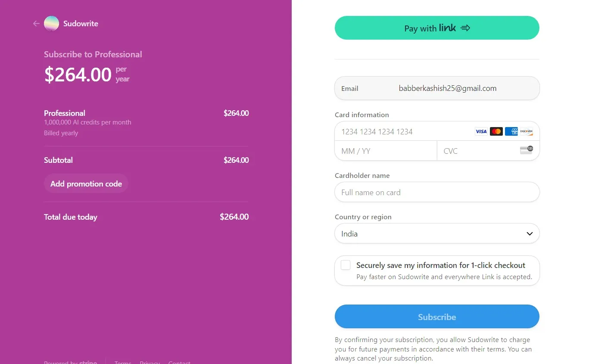Click the back arrow beside Sudowrite

click(x=36, y=24)
